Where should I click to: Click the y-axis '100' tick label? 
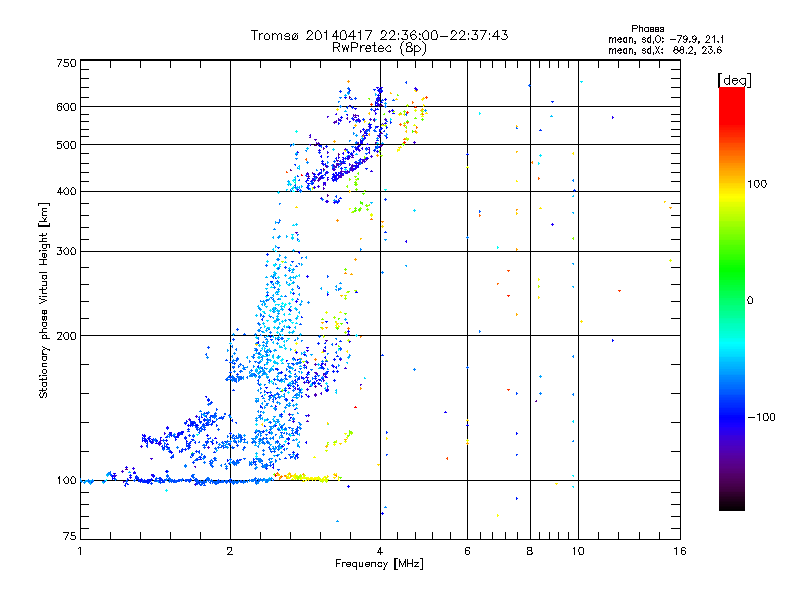pos(66,480)
